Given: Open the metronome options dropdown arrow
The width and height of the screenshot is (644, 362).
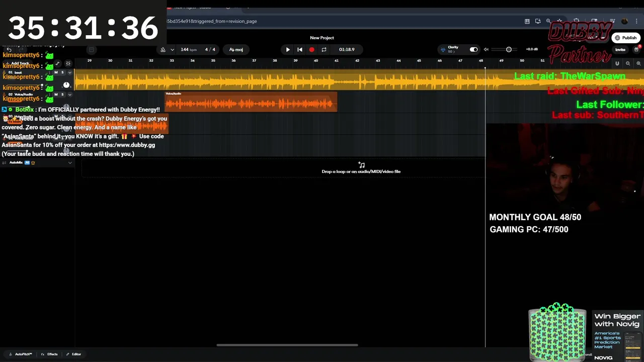Looking at the screenshot, I should tap(172, 49).
